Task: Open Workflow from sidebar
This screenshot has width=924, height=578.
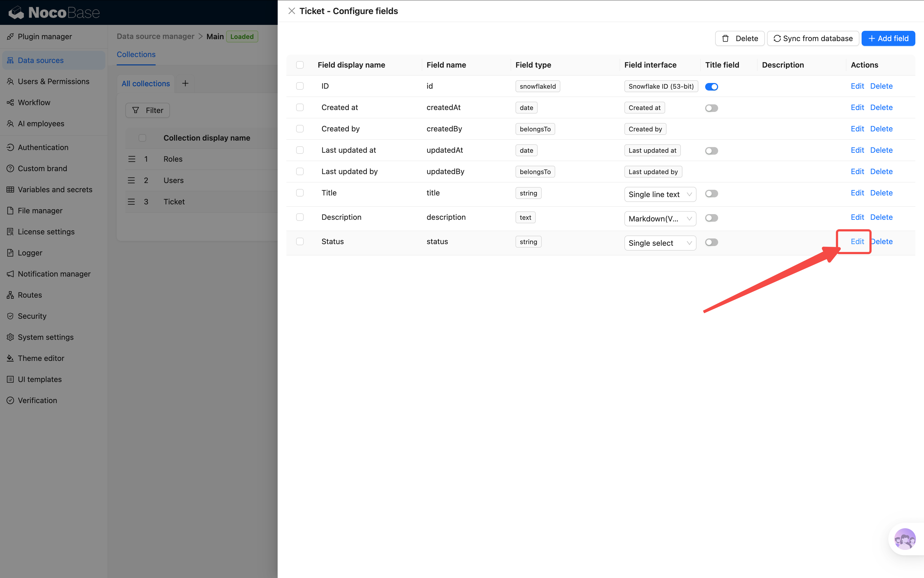Action: click(34, 102)
